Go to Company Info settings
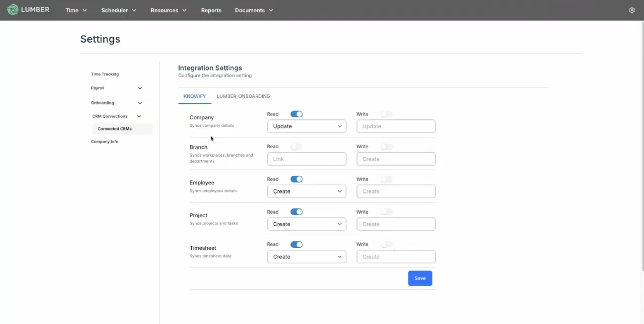 click(x=104, y=141)
